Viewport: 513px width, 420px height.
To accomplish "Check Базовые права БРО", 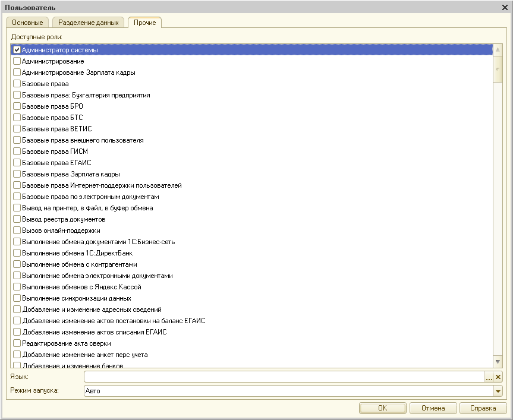I will 17,106.
